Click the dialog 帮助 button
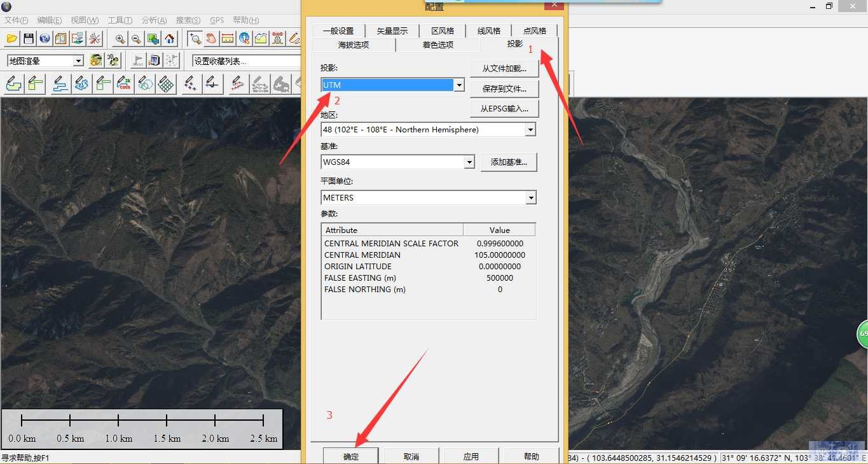 coord(532,456)
